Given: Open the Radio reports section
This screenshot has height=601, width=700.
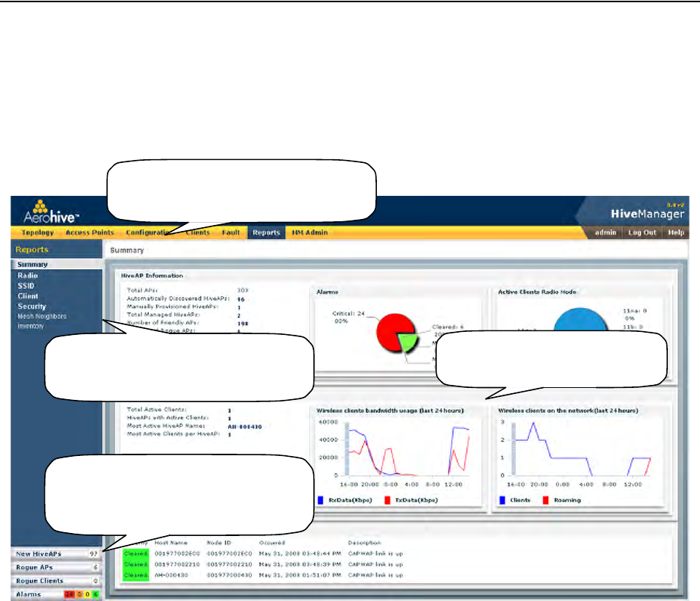Looking at the screenshot, I should (x=28, y=276).
